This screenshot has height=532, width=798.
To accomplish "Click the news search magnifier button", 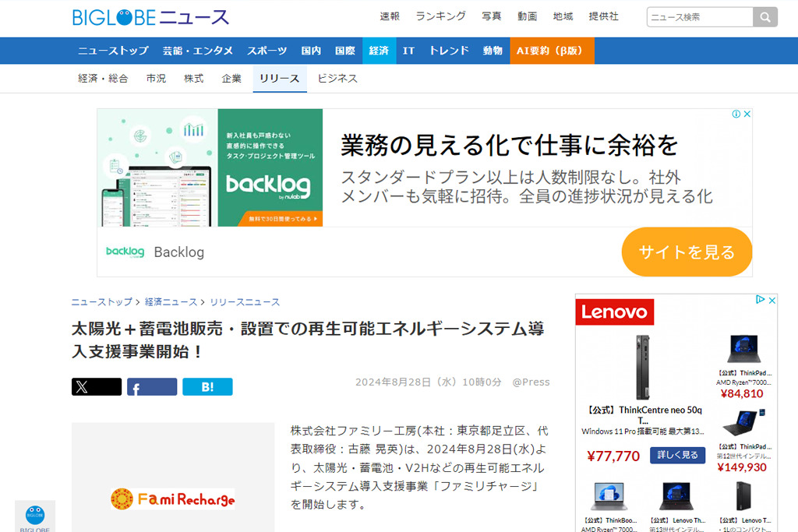I will (765, 17).
